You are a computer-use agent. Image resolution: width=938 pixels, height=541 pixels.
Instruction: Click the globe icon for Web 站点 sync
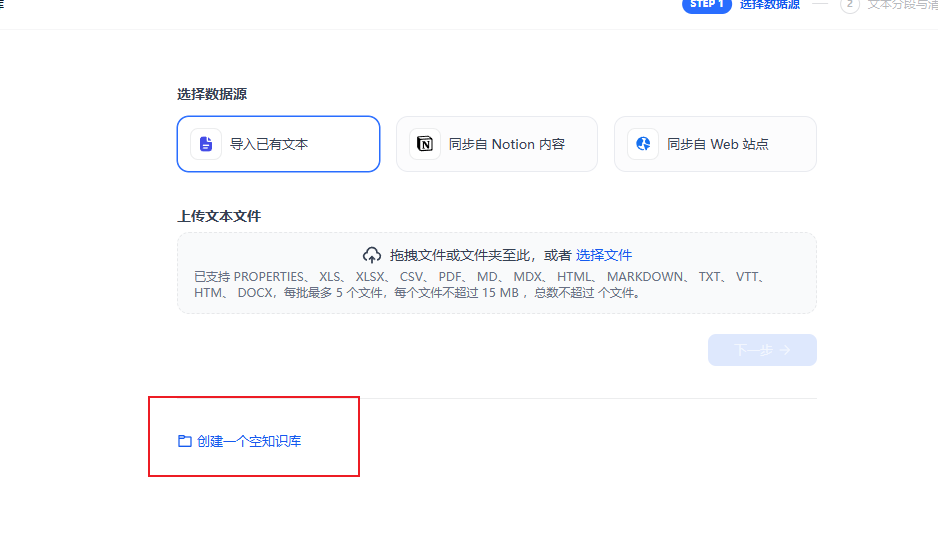[643, 144]
